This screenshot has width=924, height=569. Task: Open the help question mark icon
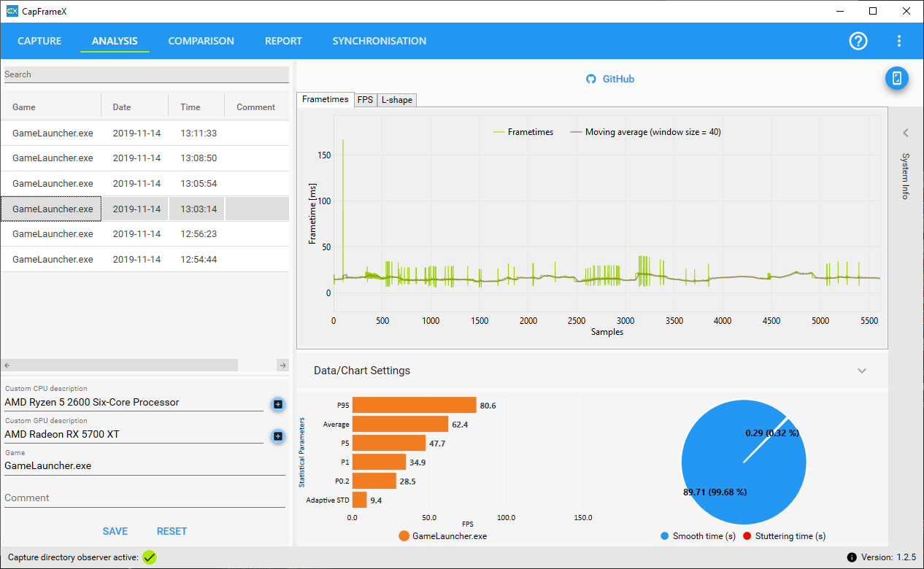click(858, 41)
